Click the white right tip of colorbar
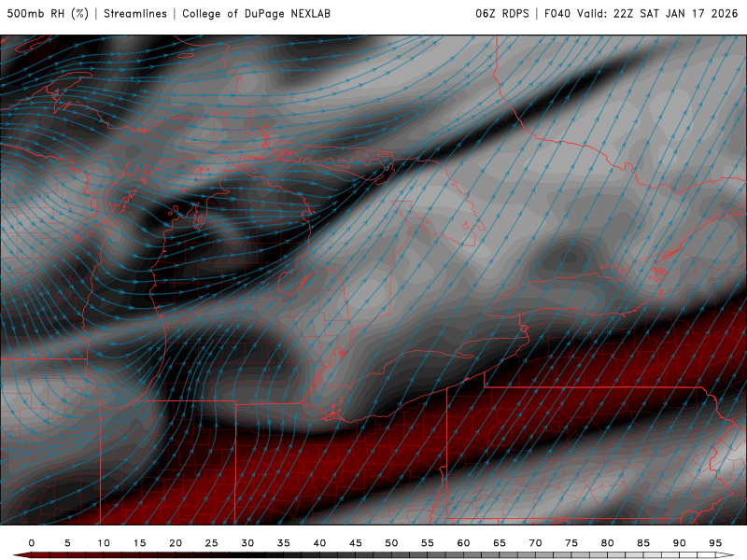747x560 pixels. point(725,555)
